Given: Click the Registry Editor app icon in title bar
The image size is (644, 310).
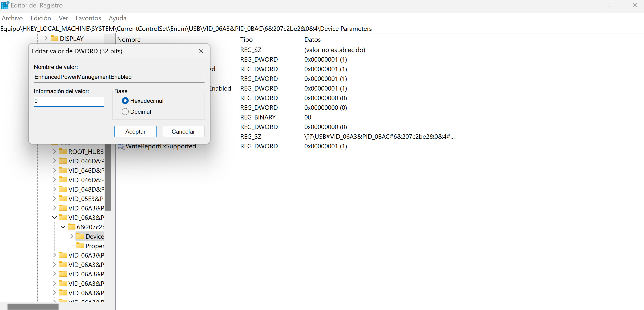Looking at the screenshot, I should click(x=5, y=5).
